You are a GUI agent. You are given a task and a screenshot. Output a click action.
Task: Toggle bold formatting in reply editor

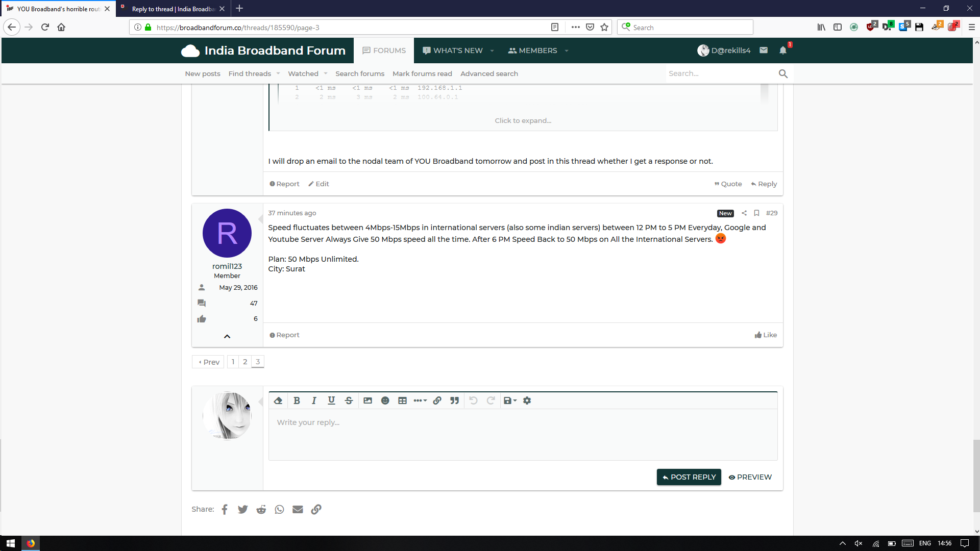[297, 401]
